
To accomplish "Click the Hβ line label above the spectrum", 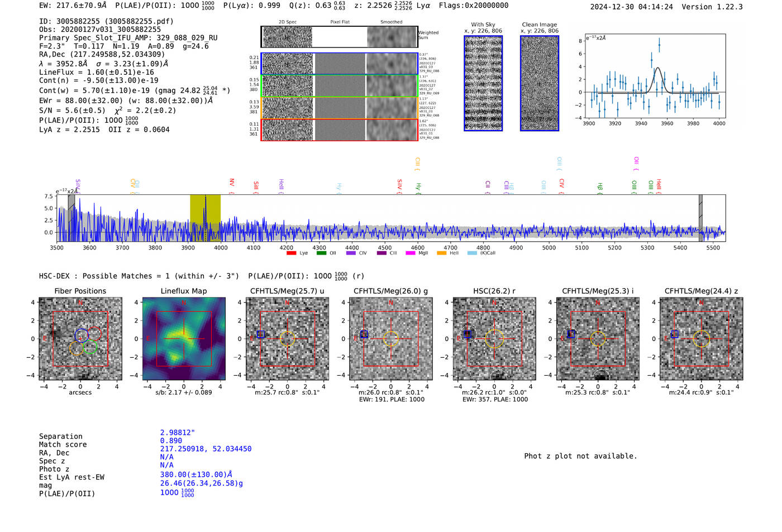I will 600,188.
